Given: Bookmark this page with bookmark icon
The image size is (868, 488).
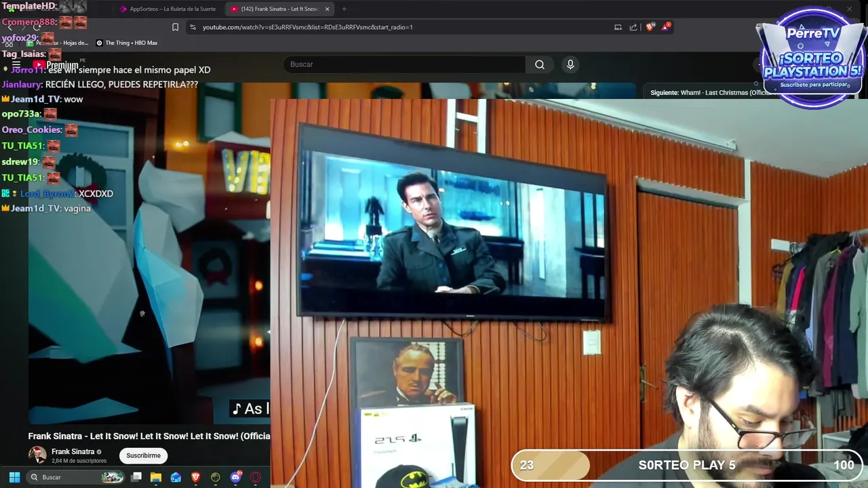Looking at the screenshot, I should tap(175, 27).
